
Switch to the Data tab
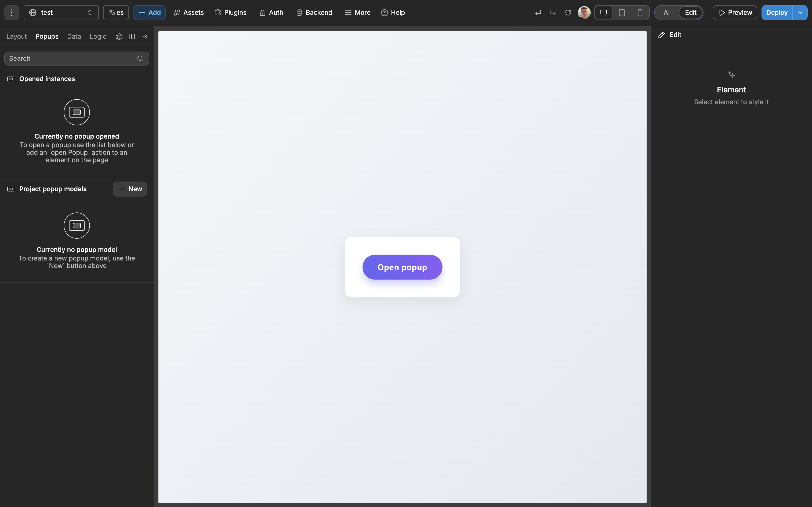(x=74, y=36)
